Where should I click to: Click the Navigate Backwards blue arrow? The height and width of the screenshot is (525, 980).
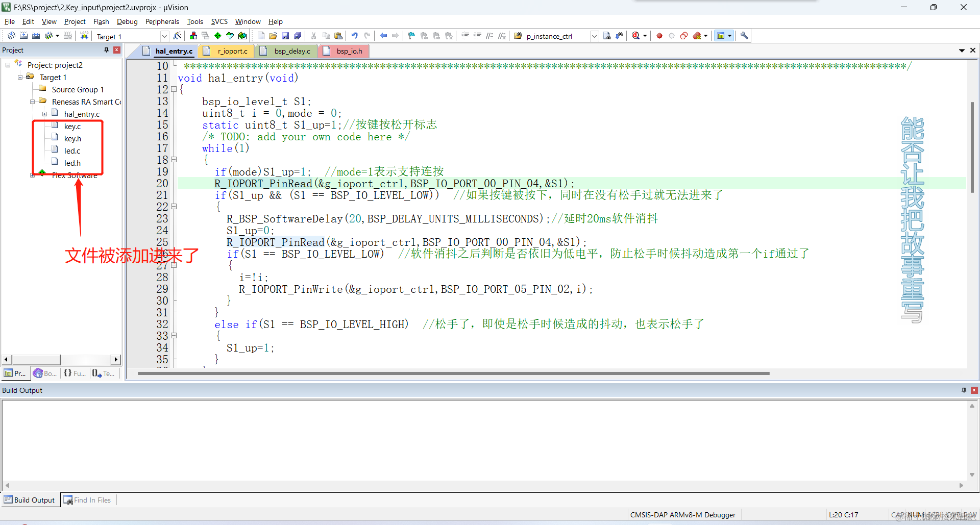tap(383, 36)
